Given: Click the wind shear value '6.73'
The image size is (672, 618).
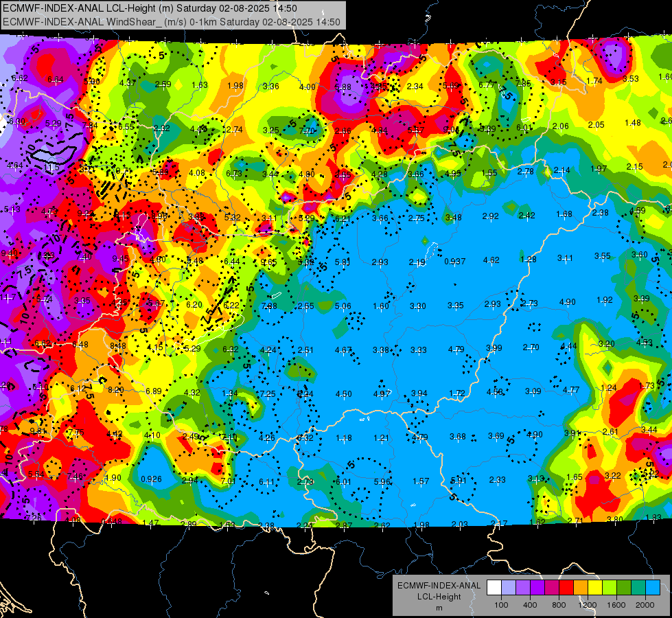Looking at the screenshot, I should point(234,173).
